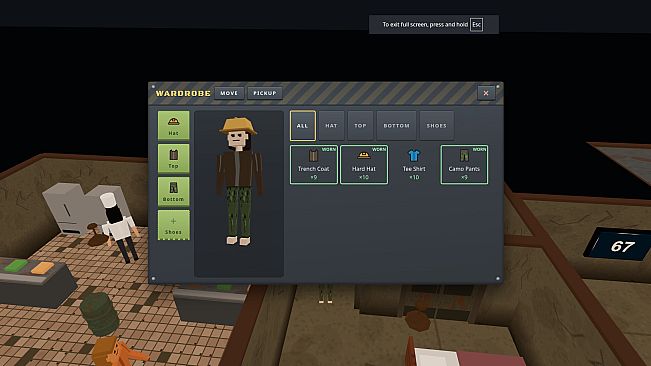Select the Hat slot on left sidebar

(174, 125)
